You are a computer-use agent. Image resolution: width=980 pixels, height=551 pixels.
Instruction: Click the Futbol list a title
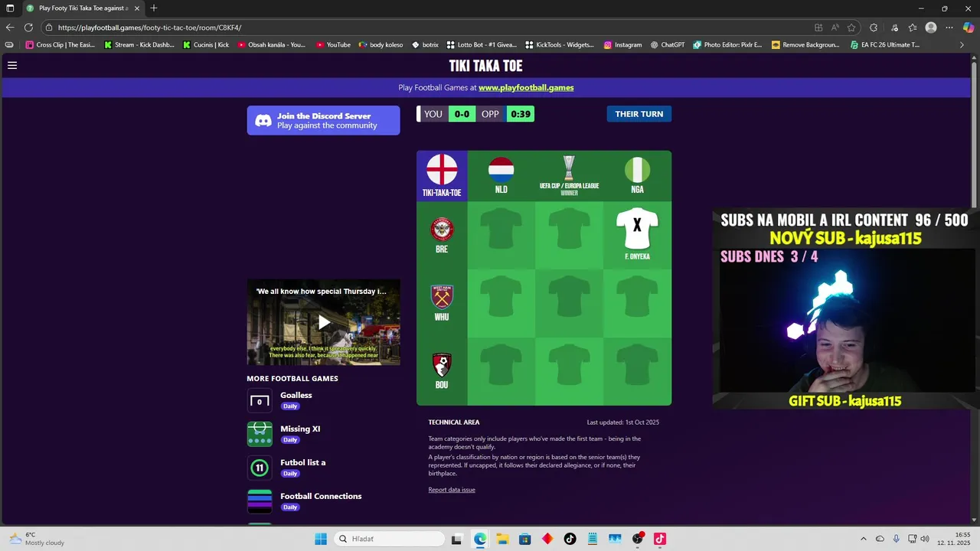tap(303, 462)
